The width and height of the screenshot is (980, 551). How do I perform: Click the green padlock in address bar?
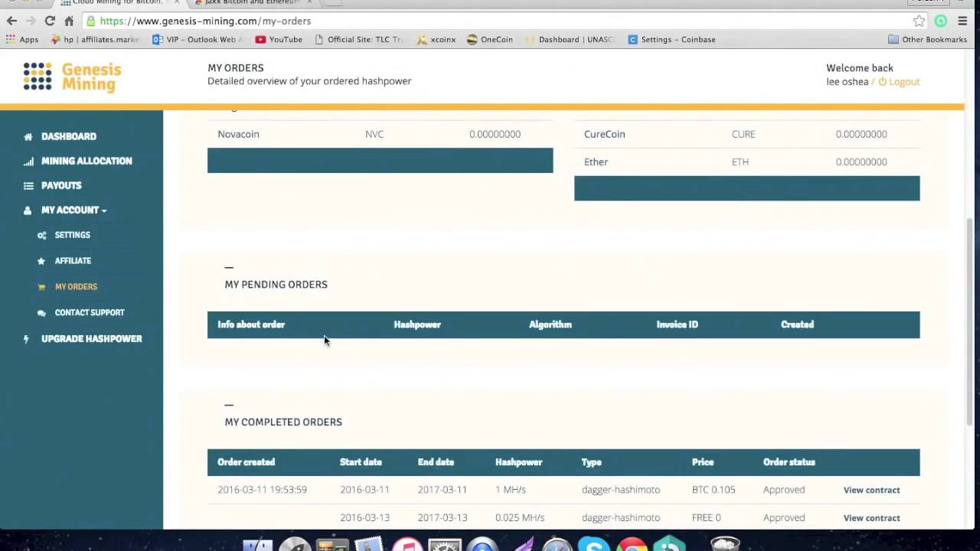[91, 21]
